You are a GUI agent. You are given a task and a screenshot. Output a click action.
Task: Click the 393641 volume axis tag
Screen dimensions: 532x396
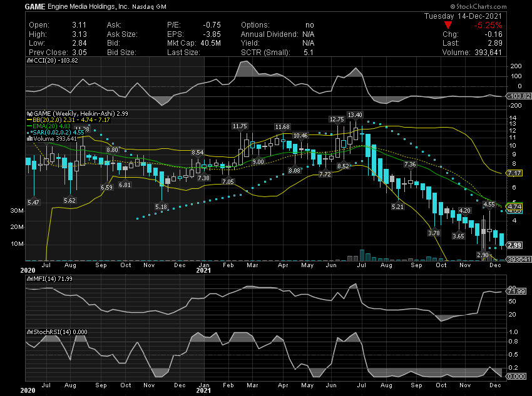[x=518, y=260]
